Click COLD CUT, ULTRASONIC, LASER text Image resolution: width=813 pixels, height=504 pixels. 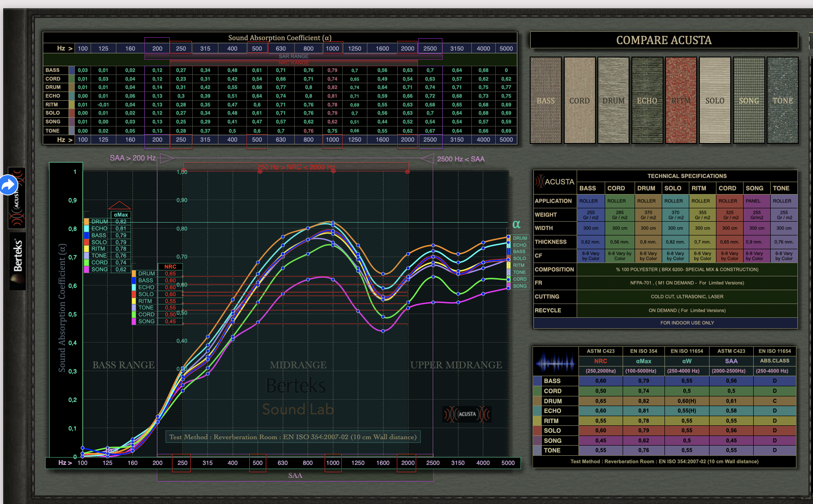(x=687, y=297)
